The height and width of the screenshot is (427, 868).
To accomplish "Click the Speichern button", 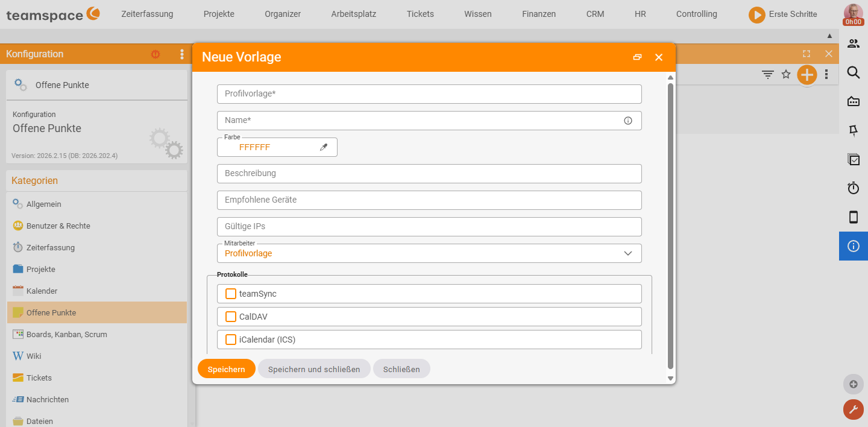I will (227, 369).
